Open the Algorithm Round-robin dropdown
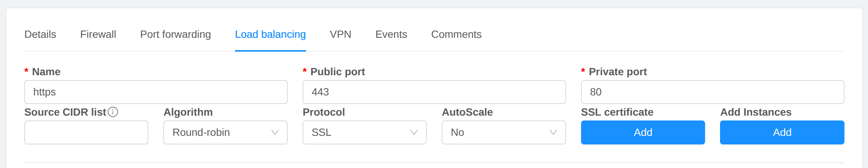The width and height of the screenshot is (868, 168). click(x=225, y=132)
